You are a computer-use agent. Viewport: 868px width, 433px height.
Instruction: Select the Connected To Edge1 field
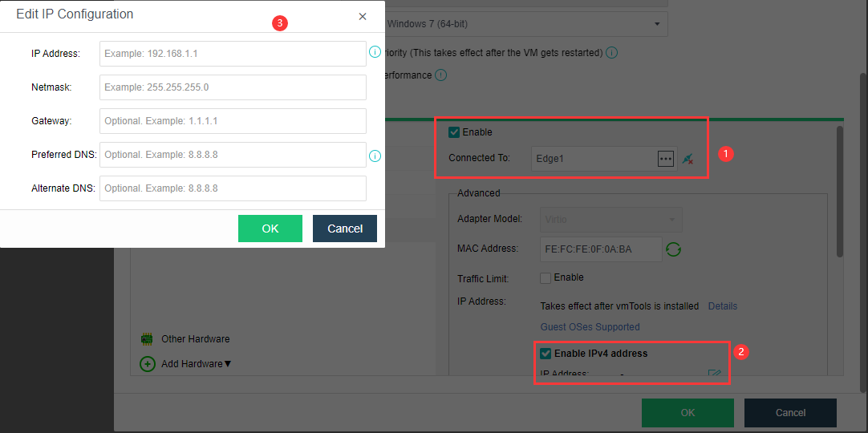(x=604, y=159)
